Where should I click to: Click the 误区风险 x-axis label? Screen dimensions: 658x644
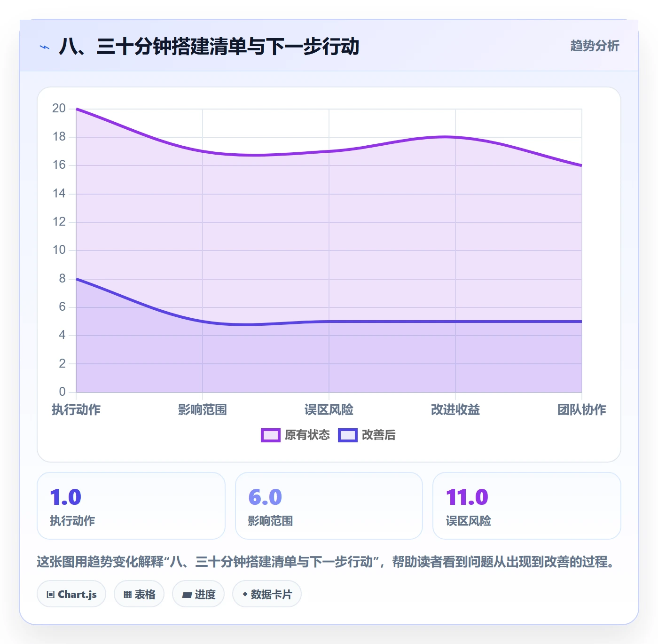pos(329,410)
